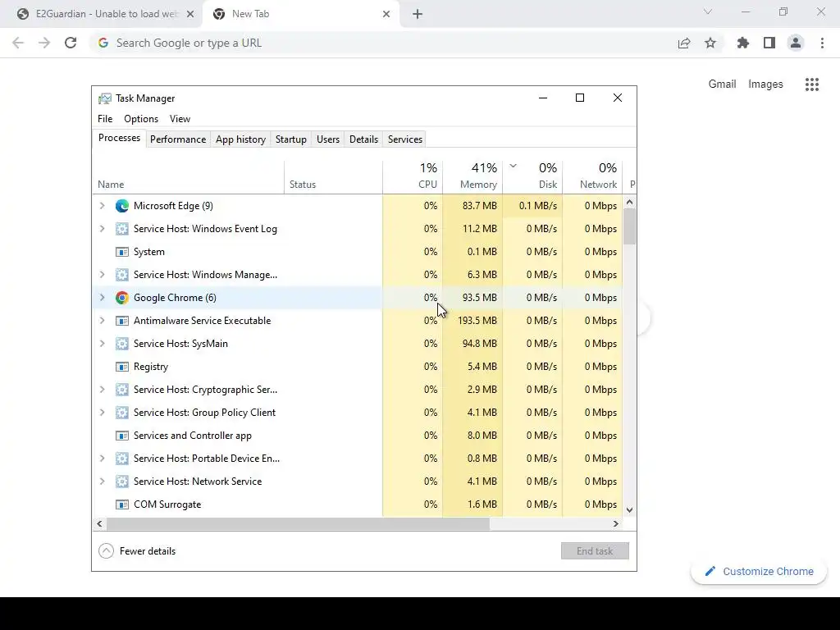Expand Google Chrome (6) process group
This screenshot has height=630, width=840.
(103, 298)
